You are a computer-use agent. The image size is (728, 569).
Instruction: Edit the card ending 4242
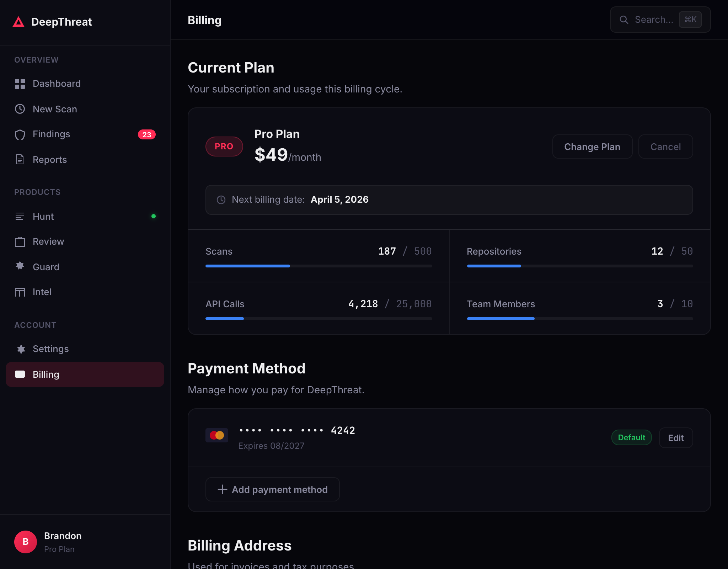pyautogui.click(x=675, y=438)
